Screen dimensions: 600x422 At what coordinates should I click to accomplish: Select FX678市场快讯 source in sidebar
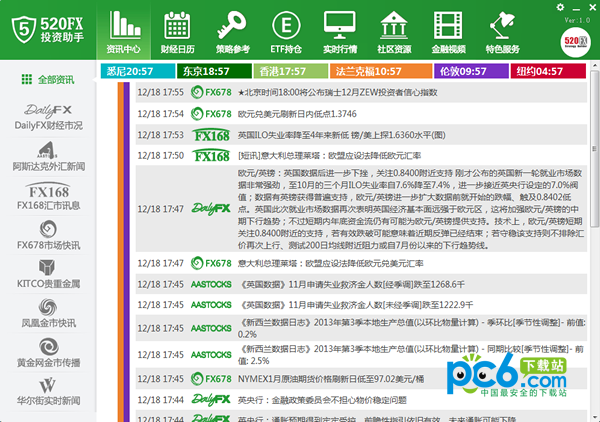[x=48, y=235]
